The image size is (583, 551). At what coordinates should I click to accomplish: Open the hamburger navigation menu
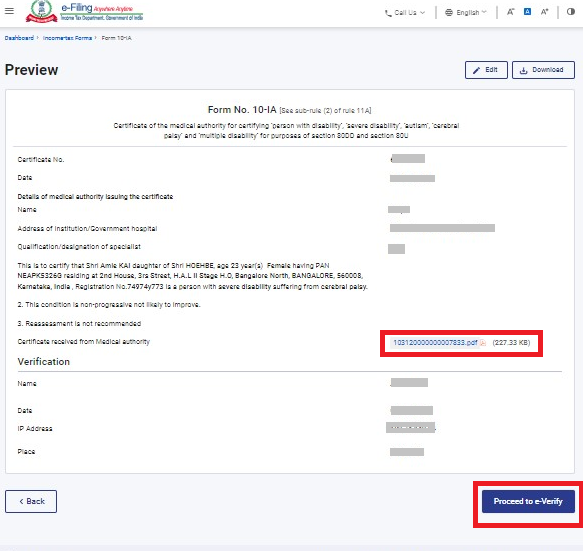tap(9, 11)
